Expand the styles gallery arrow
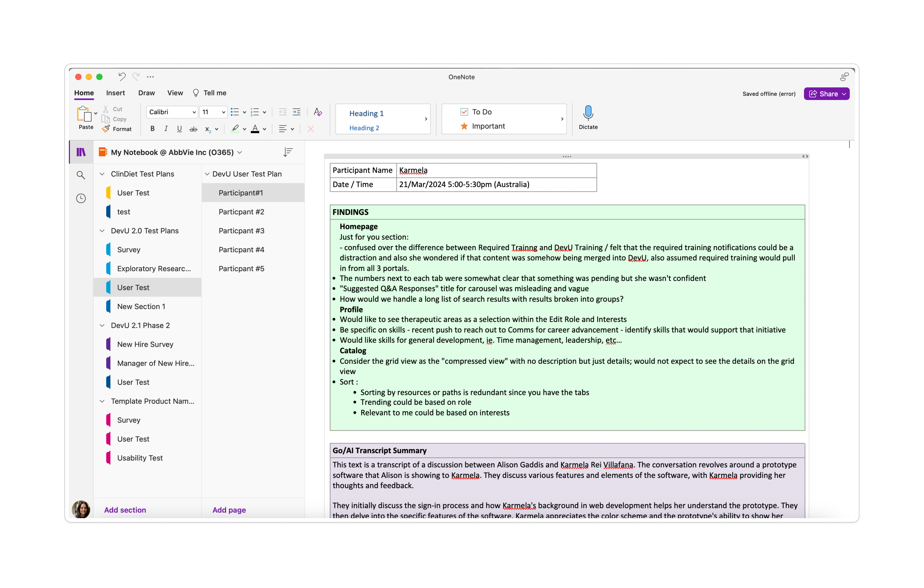This screenshot has width=924, height=588. pos(426,119)
